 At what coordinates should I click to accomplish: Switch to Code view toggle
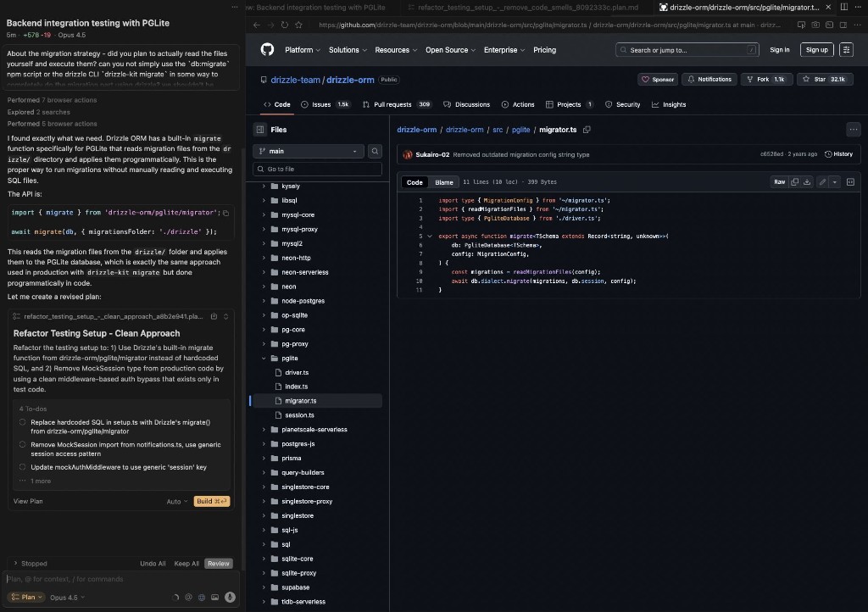(415, 182)
